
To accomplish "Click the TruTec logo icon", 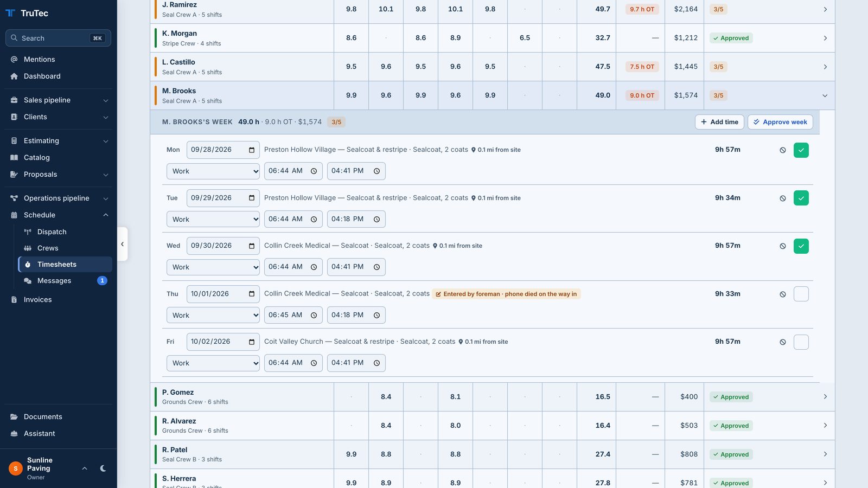I will (x=10, y=13).
